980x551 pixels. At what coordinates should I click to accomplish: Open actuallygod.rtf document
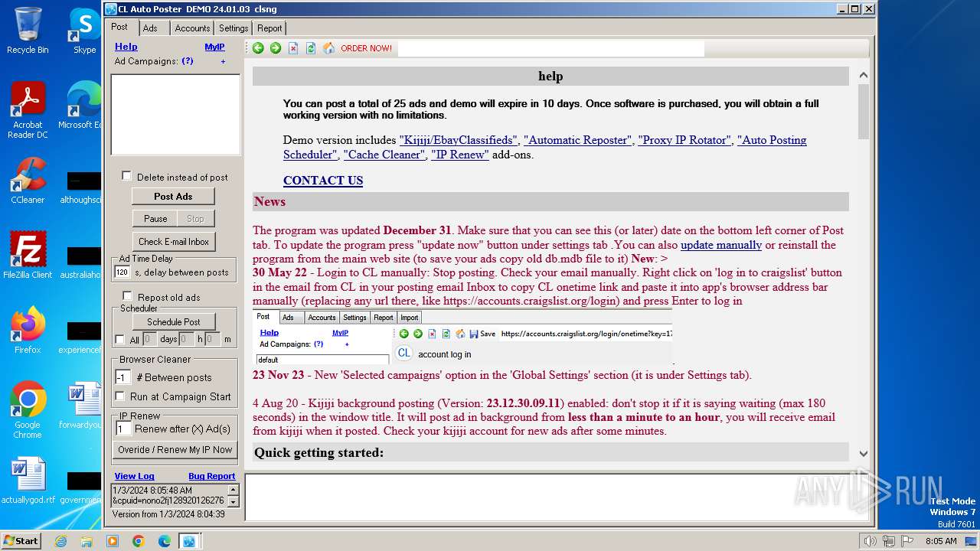pos(28,481)
